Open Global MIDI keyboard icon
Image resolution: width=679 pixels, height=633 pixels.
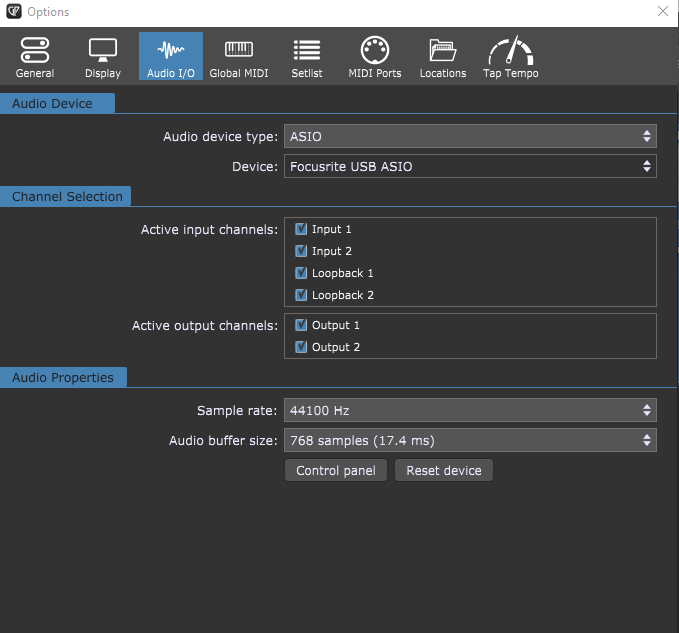[x=238, y=57]
